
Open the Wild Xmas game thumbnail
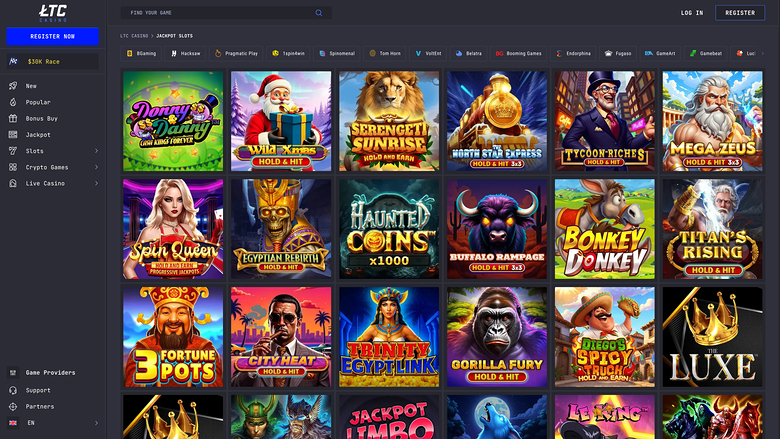click(281, 121)
